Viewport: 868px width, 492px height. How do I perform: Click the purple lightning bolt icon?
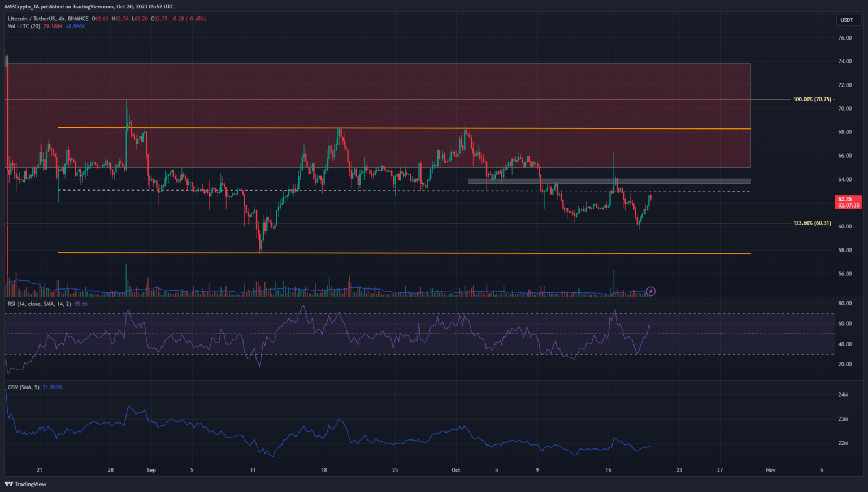[x=650, y=291]
